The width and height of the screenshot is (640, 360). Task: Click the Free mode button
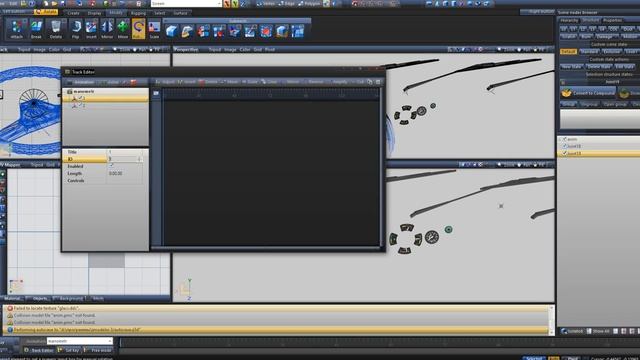point(98,350)
